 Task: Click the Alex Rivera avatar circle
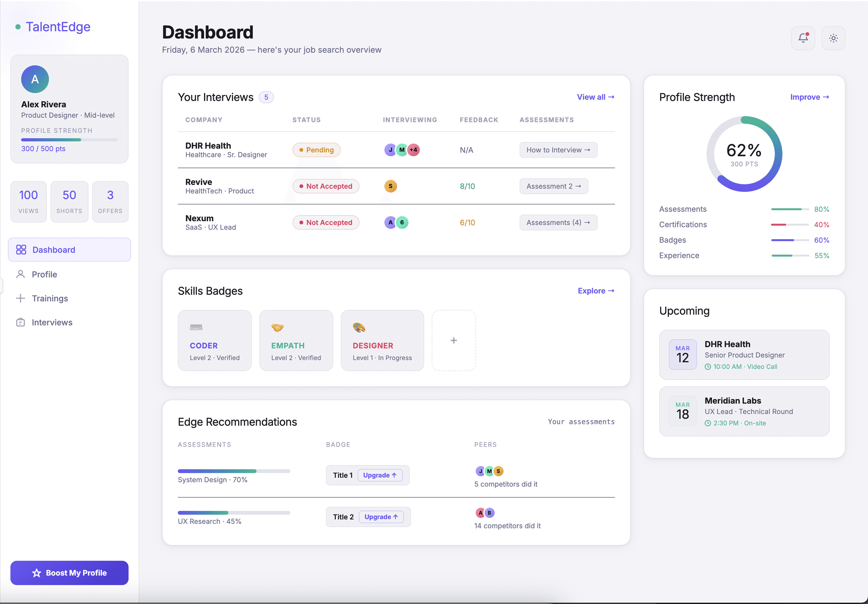(x=35, y=79)
